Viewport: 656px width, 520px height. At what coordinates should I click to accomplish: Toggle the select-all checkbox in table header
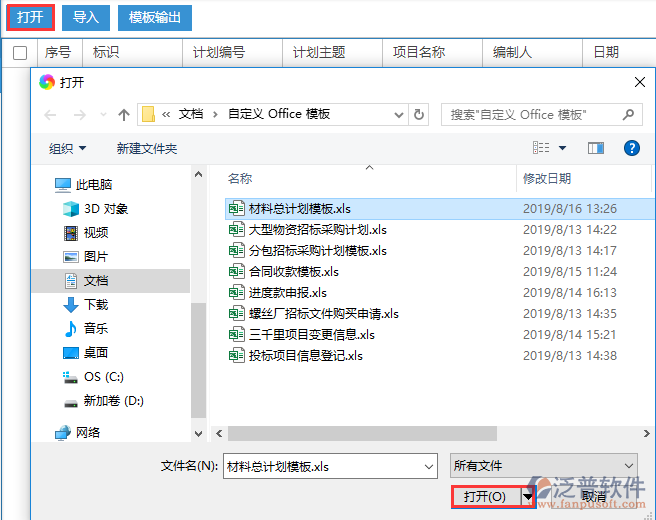coord(20,53)
